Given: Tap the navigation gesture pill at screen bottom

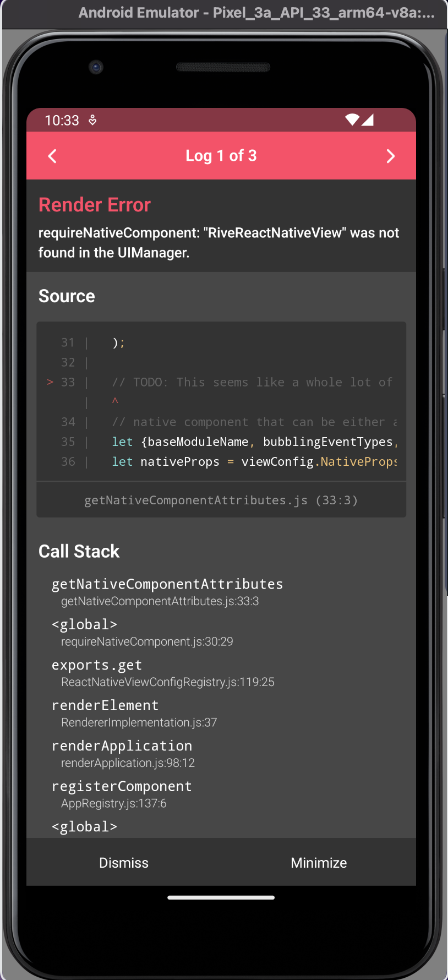Looking at the screenshot, I should pos(221,897).
